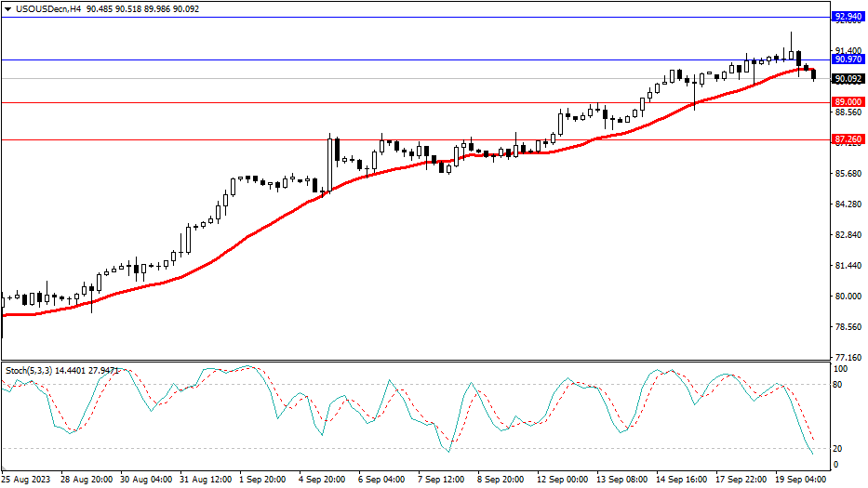Click the 84.280 price axis label

coord(847,204)
